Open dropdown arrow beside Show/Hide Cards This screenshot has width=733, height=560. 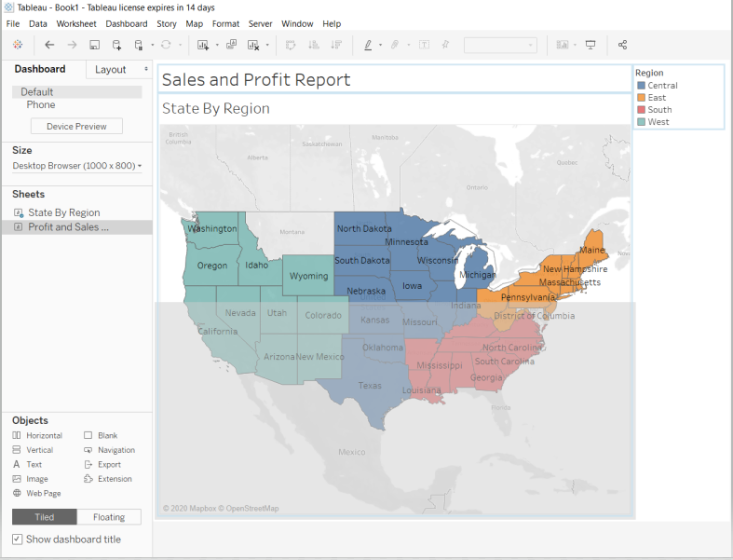tap(575, 45)
